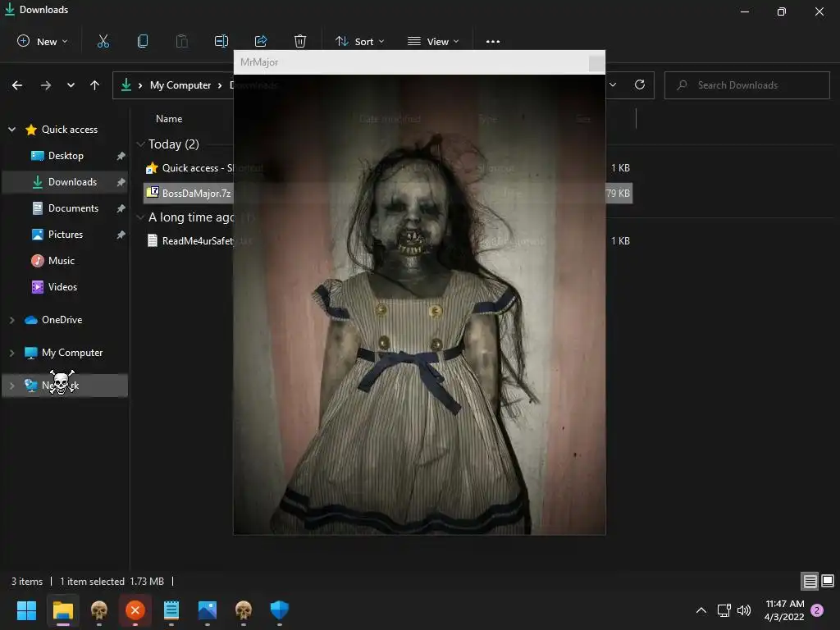Expand the Network tree node
The width and height of the screenshot is (840, 630).
click(x=11, y=386)
